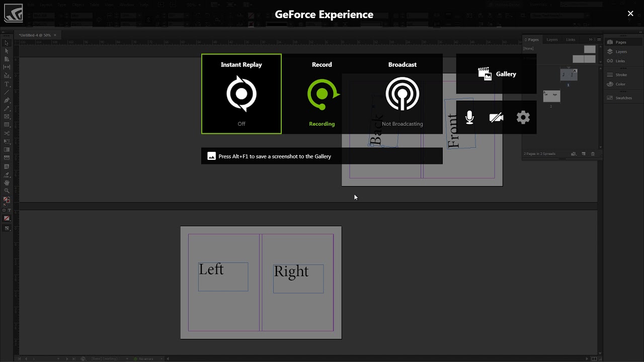This screenshot has width=644, height=362.
Task: Select the Rectangle tool
Action: click(x=7, y=125)
